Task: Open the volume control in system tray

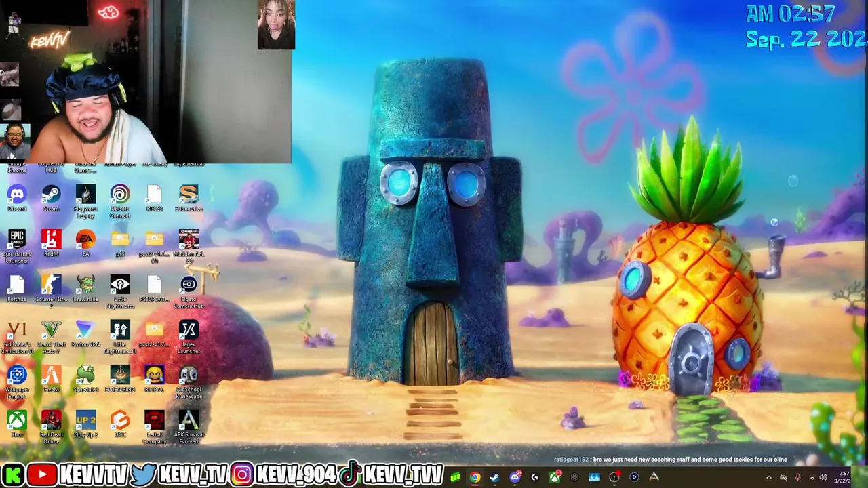Action: [823, 477]
